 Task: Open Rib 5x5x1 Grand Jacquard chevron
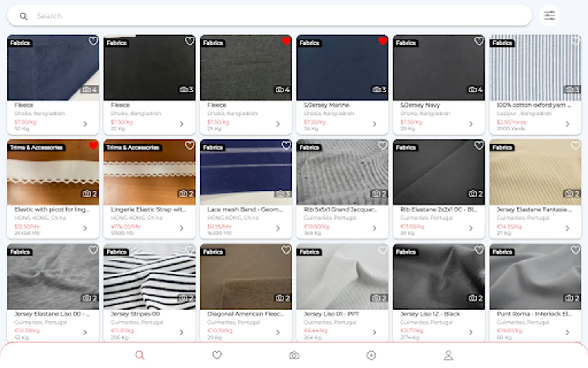click(374, 228)
